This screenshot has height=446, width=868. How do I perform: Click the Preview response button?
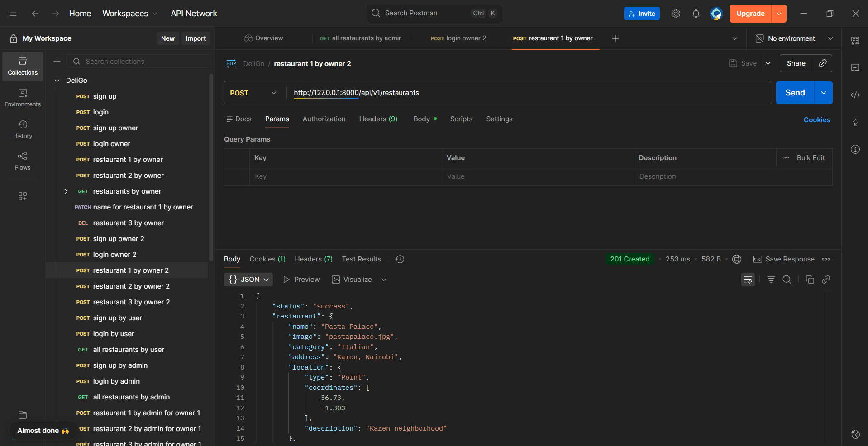[301, 280]
